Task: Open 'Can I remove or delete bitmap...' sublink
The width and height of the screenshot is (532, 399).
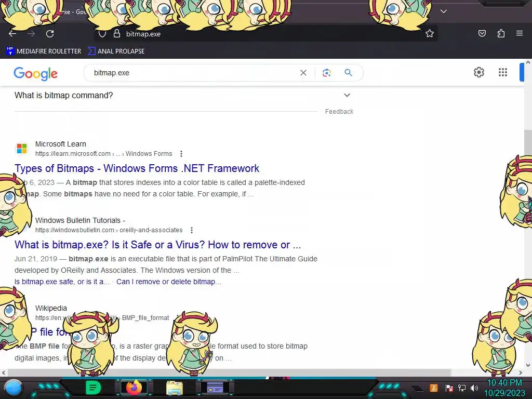Action: pyautogui.click(x=169, y=282)
